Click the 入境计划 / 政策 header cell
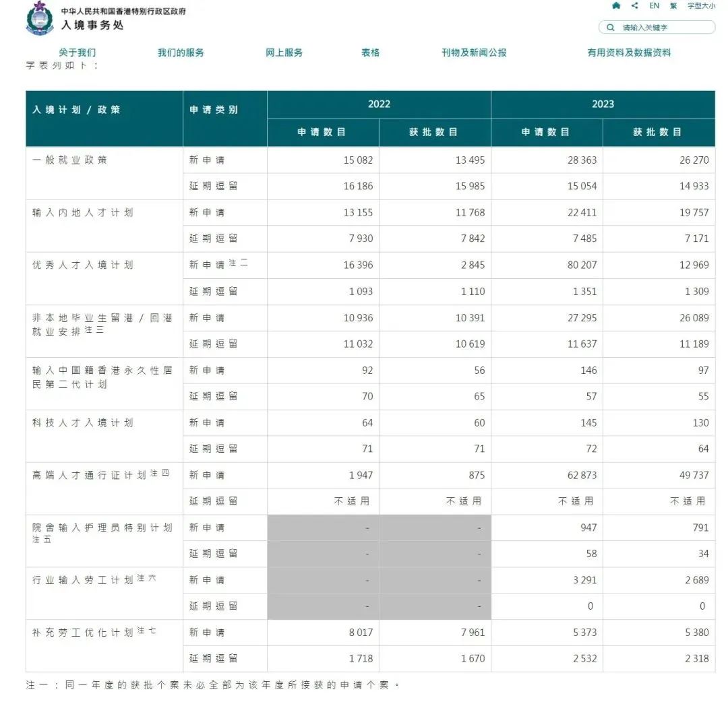 (x=76, y=110)
